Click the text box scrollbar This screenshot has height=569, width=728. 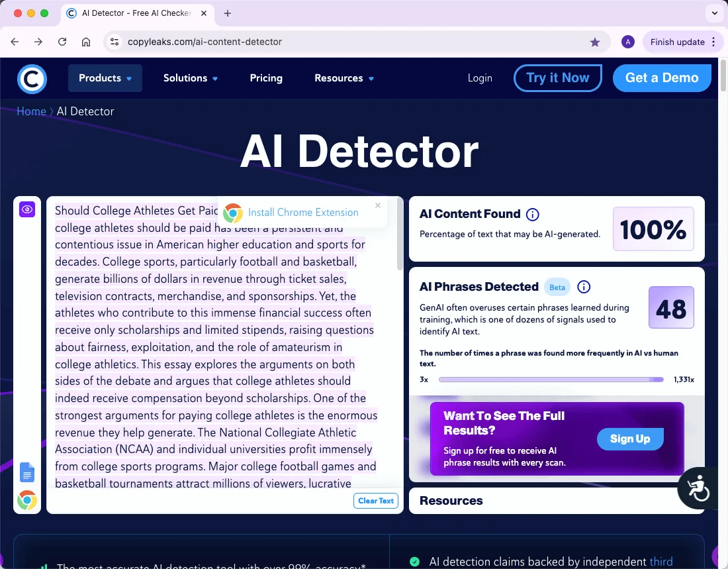[x=400, y=234]
